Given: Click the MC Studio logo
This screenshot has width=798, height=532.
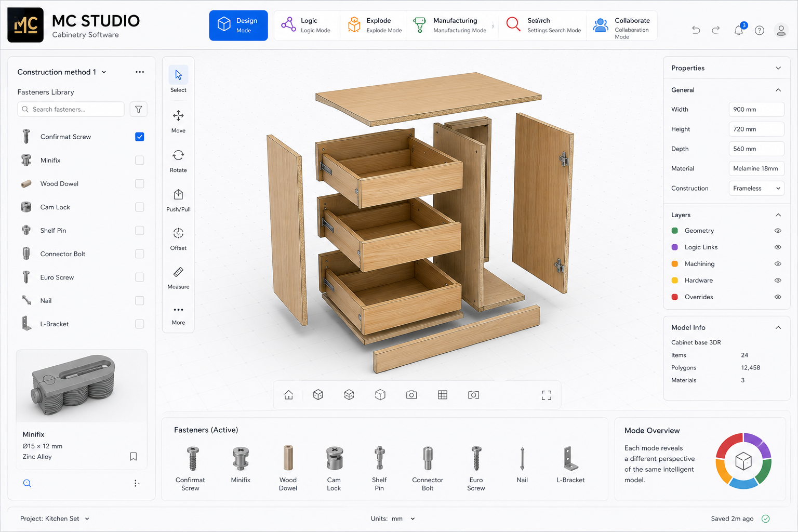Looking at the screenshot, I should click(x=25, y=25).
